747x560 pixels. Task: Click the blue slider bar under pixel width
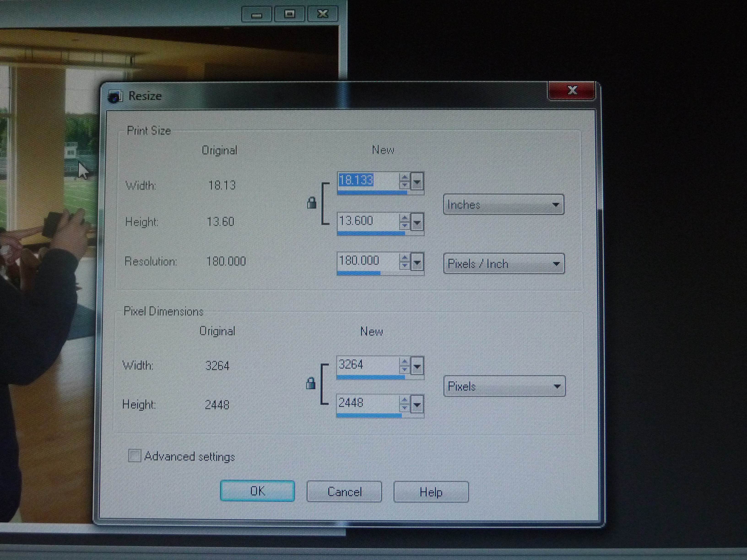pyautogui.click(x=371, y=377)
